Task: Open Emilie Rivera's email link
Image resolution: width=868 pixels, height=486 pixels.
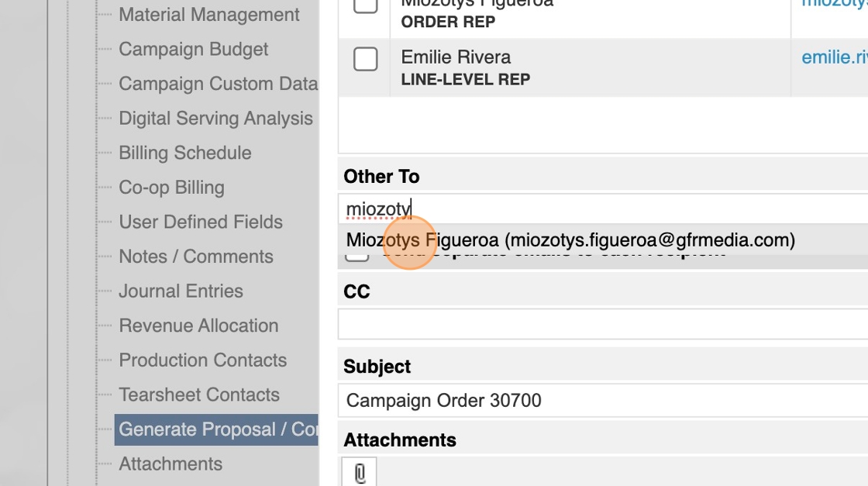Action: click(834, 57)
